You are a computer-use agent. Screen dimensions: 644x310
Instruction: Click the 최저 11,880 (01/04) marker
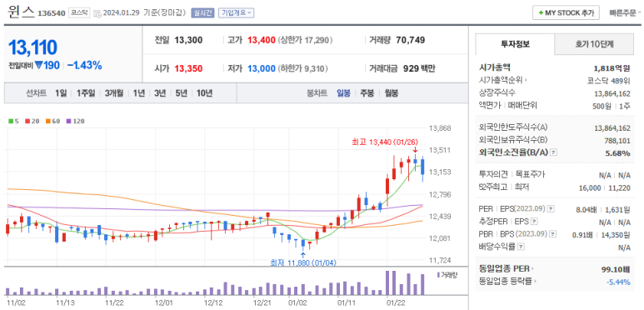pyautogui.click(x=303, y=262)
